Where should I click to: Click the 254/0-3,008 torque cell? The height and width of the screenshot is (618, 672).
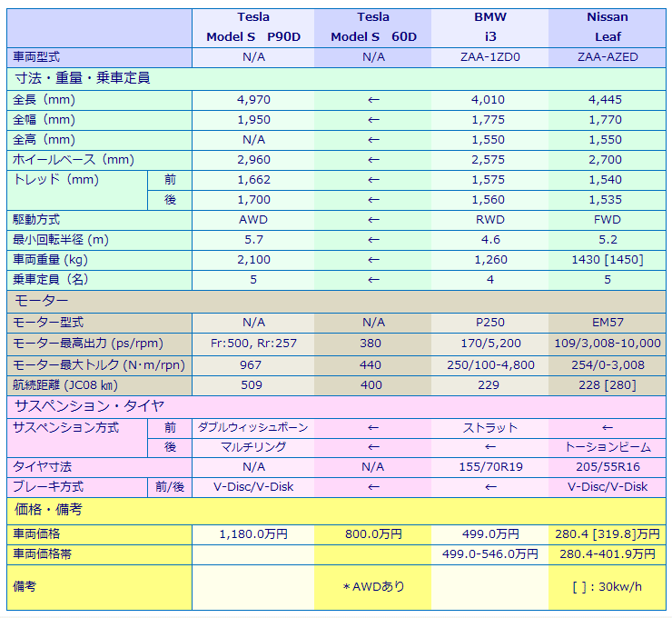pos(608,365)
